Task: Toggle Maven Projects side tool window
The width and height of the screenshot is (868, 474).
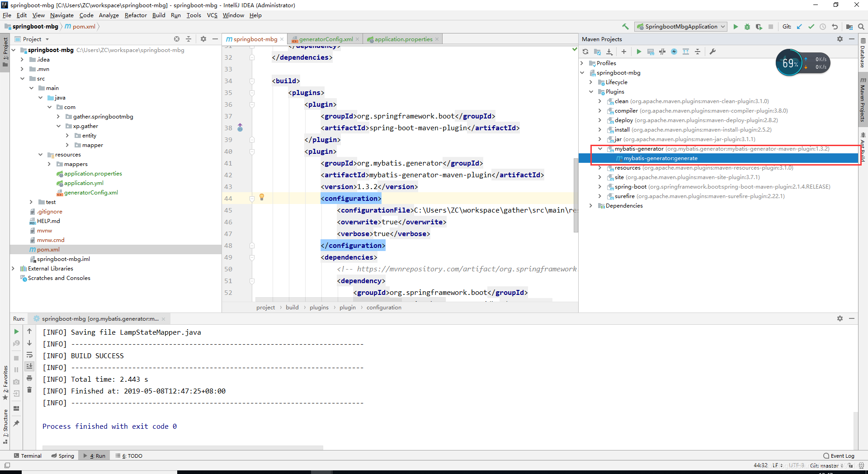Action: [863, 100]
